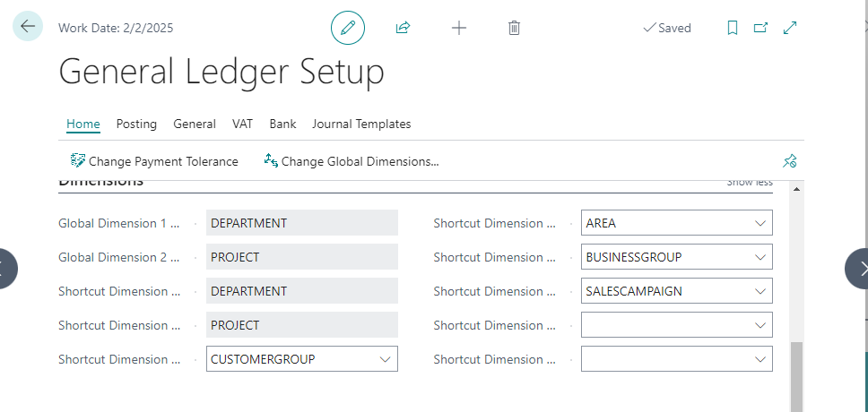The width and height of the screenshot is (868, 412).
Task: Open page in new window icon
Action: click(x=760, y=28)
